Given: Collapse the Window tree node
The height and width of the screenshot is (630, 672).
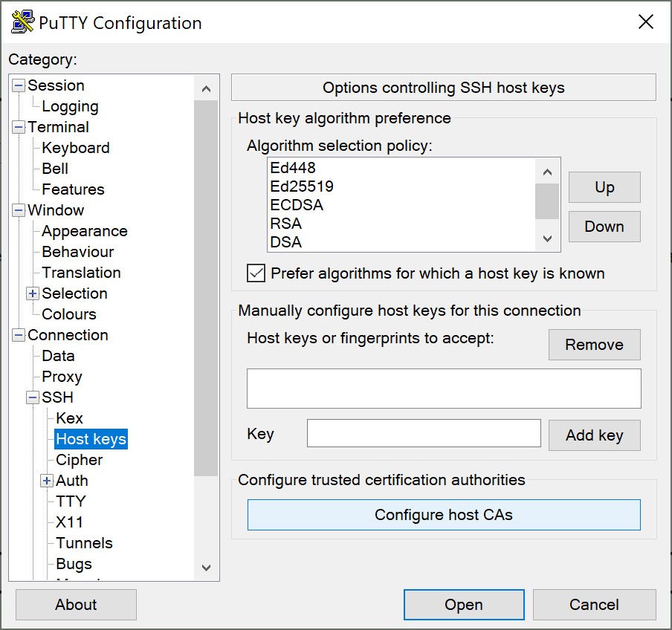Looking at the screenshot, I should (19, 210).
